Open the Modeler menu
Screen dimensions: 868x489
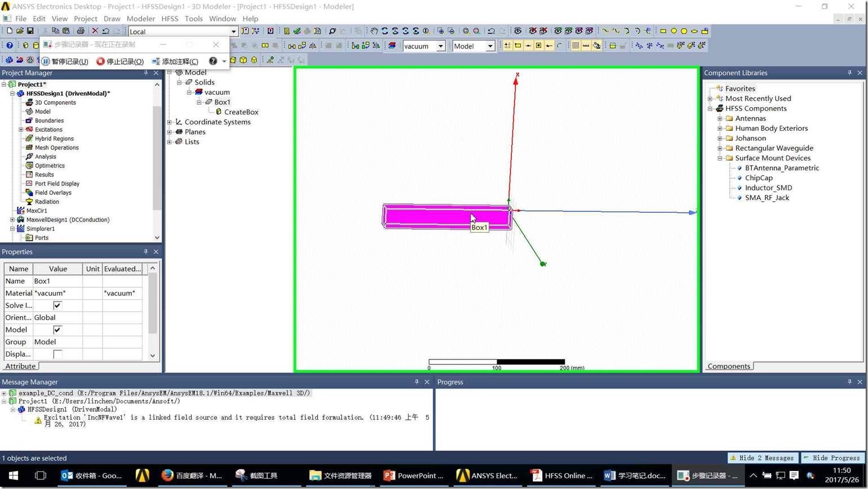tap(140, 19)
